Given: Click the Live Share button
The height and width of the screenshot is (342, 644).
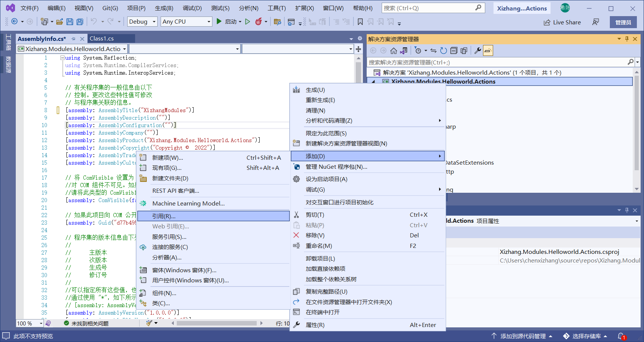Looking at the screenshot, I should tap(562, 22).
